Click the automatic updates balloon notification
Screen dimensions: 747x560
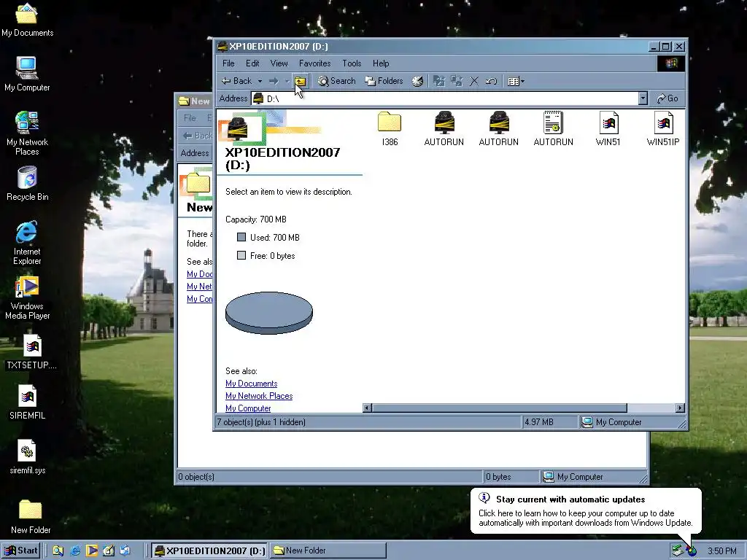pyautogui.click(x=586, y=511)
